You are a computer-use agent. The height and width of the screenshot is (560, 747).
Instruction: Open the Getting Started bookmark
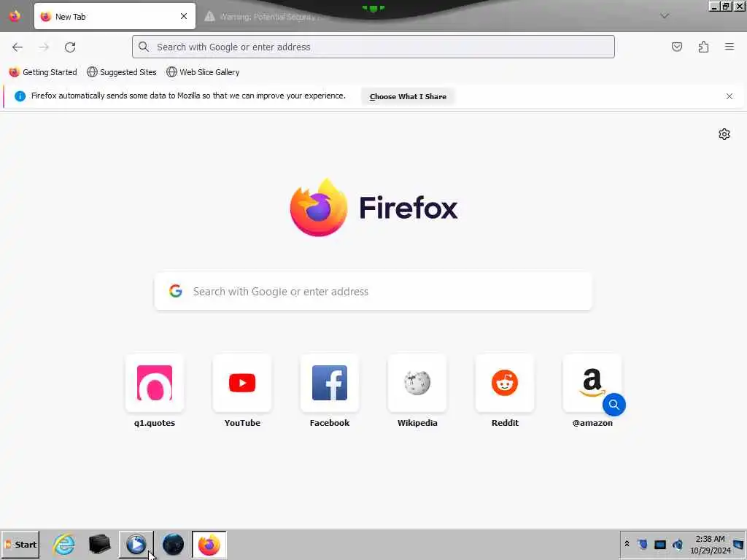tap(43, 72)
